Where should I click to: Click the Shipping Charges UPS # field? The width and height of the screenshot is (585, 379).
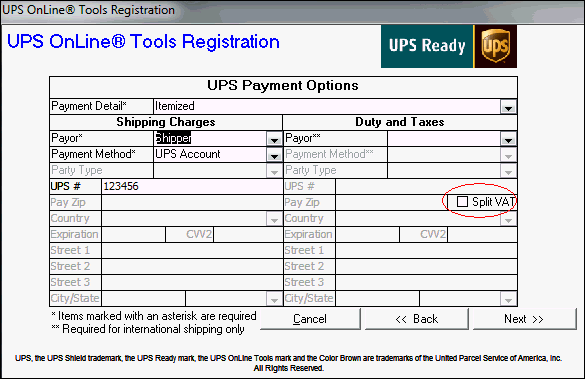coord(192,186)
